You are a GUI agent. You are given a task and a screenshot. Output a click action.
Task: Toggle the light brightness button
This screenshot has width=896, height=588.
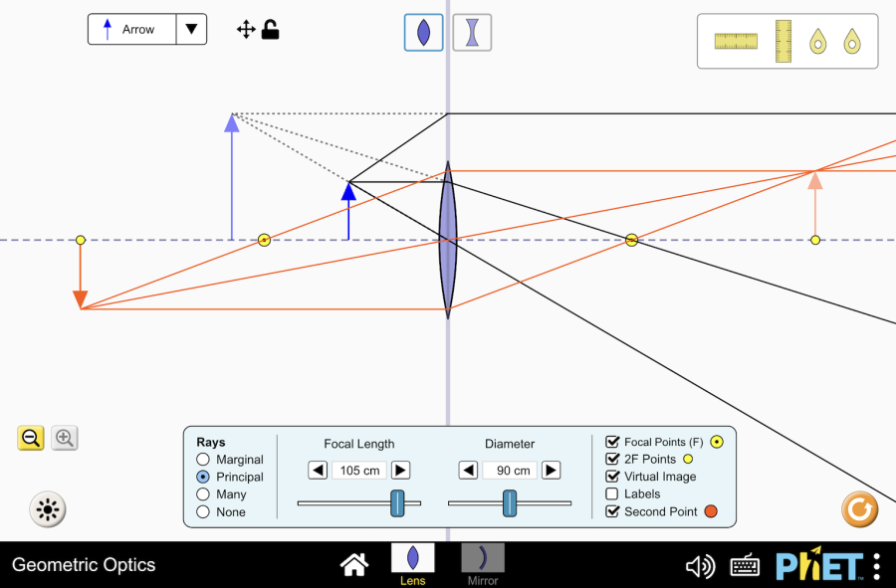(47, 509)
